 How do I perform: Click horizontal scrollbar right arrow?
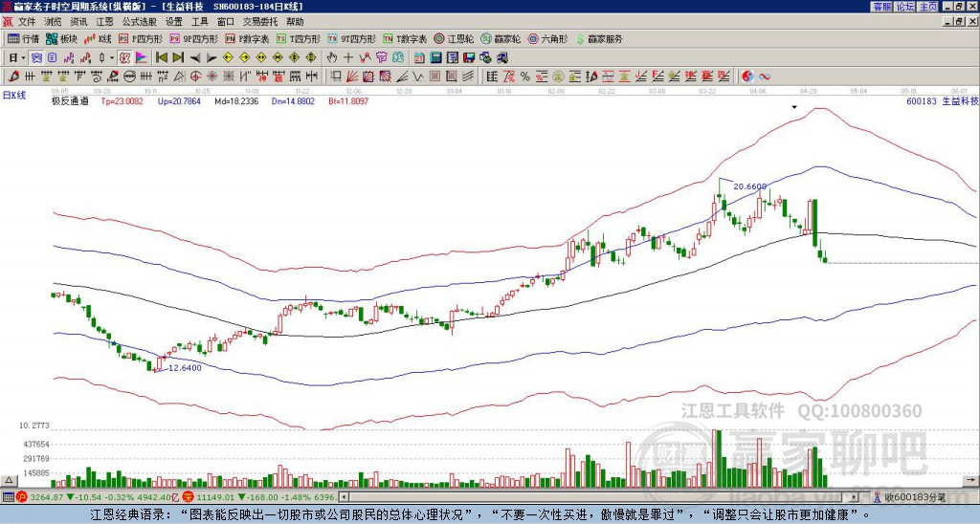[x=855, y=497]
